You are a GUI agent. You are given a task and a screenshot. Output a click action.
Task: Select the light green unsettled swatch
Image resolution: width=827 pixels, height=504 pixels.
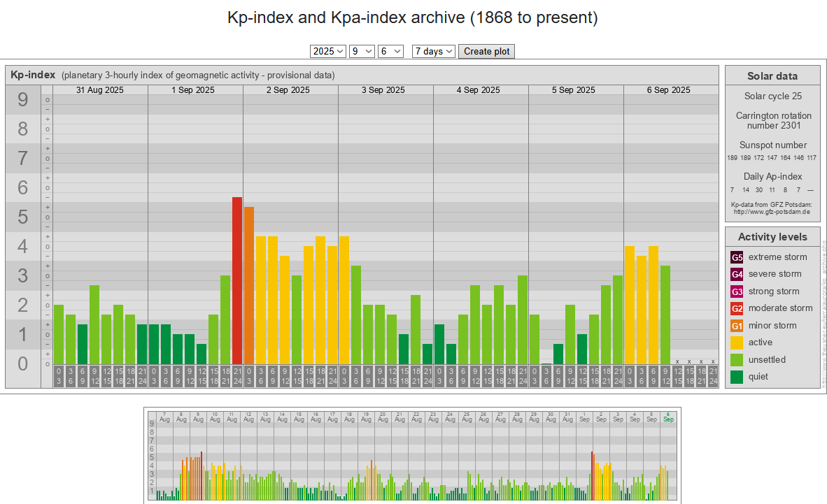[737, 360]
